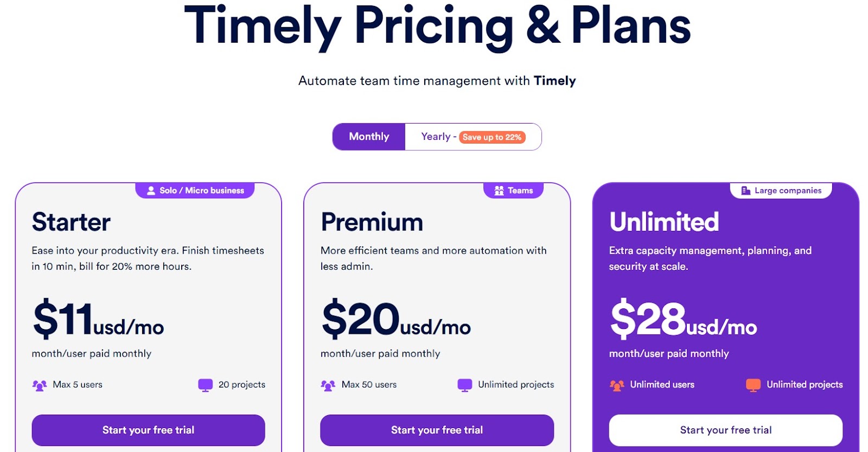Image resolution: width=868 pixels, height=452 pixels.
Task: Click the Save up to 22% badge
Action: (492, 137)
